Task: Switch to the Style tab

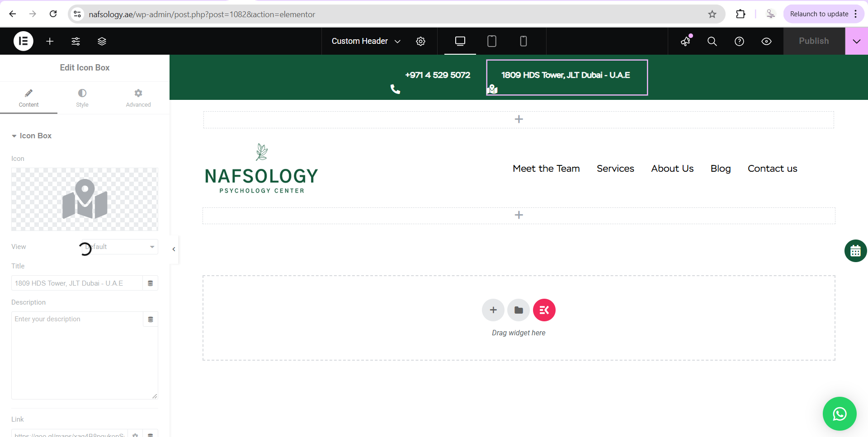Action: tap(82, 98)
